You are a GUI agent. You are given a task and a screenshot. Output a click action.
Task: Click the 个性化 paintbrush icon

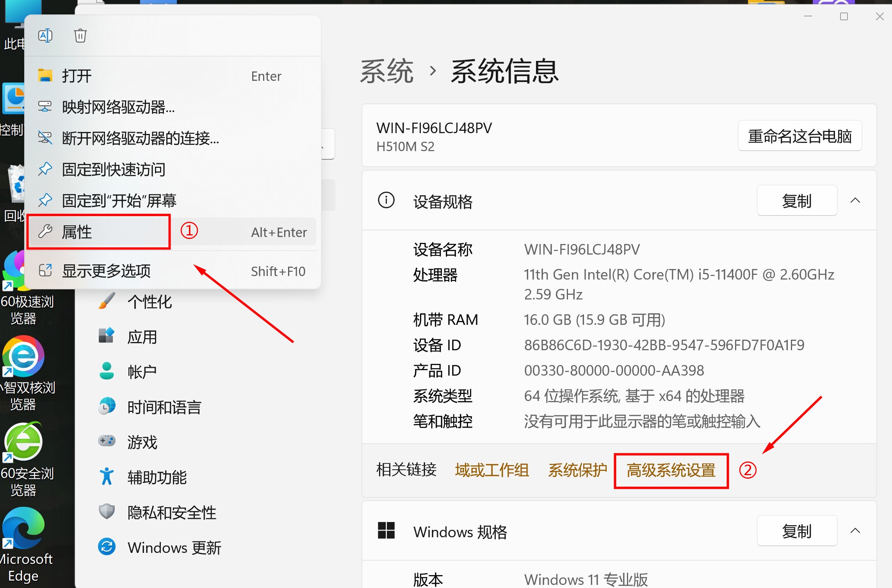(x=107, y=301)
